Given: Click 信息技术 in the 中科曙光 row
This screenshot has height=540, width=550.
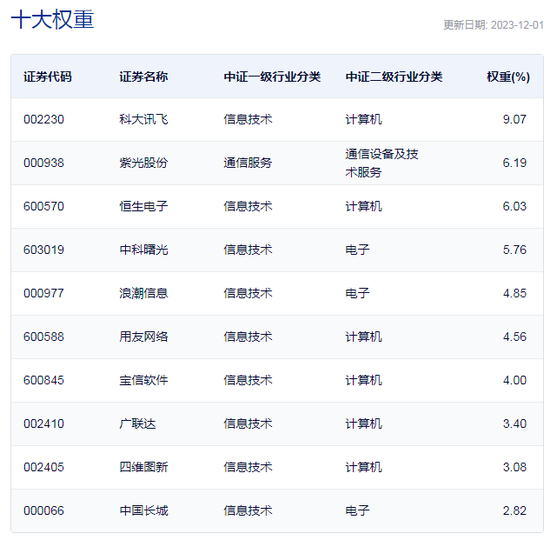Looking at the screenshot, I should (x=248, y=250).
